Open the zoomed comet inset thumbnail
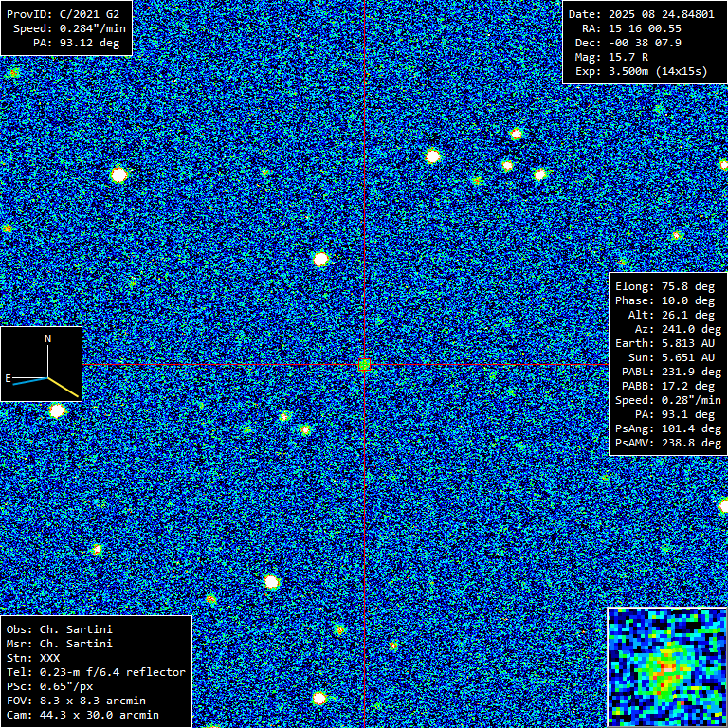728x728 pixels. click(x=666, y=666)
